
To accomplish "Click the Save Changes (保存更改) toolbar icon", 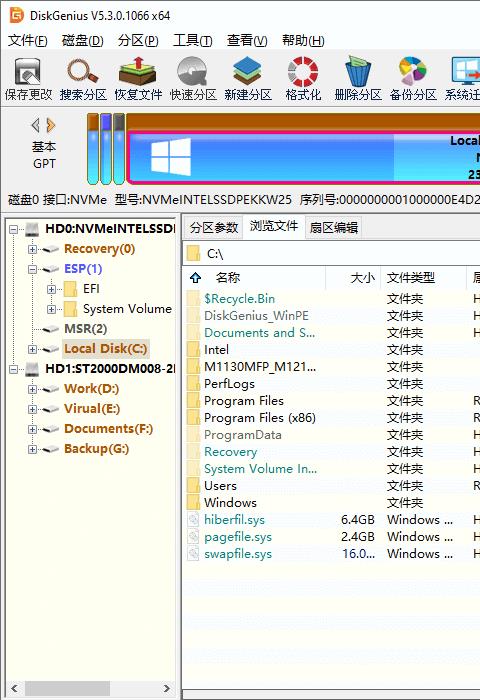I will point(28,79).
